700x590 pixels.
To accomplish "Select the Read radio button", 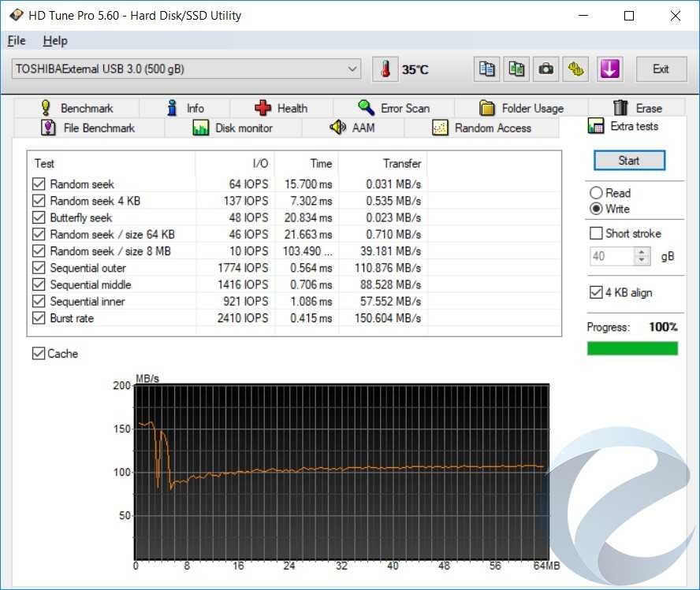I will pos(596,193).
